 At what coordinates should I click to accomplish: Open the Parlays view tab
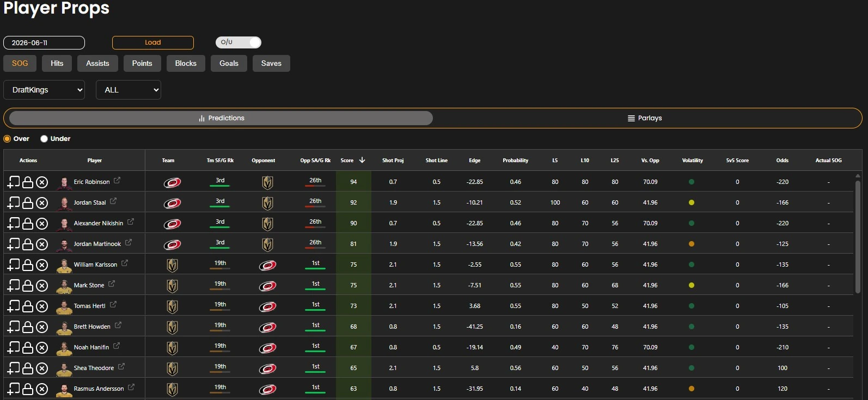click(645, 118)
